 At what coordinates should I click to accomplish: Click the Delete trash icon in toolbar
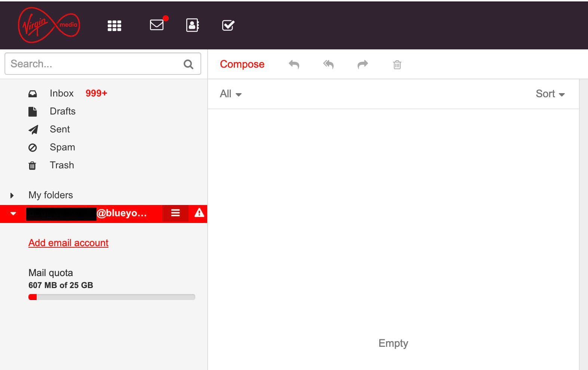pyautogui.click(x=397, y=65)
